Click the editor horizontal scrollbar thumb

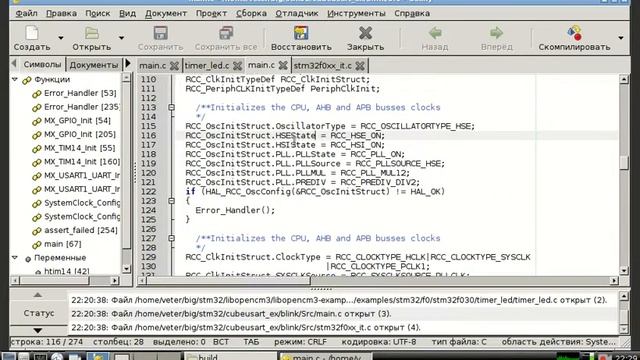pyautogui.click(x=228, y=280)
